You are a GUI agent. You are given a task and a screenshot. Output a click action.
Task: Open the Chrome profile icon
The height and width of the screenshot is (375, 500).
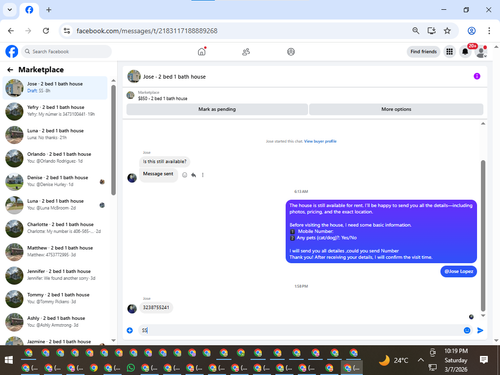(x=471, y=31)
